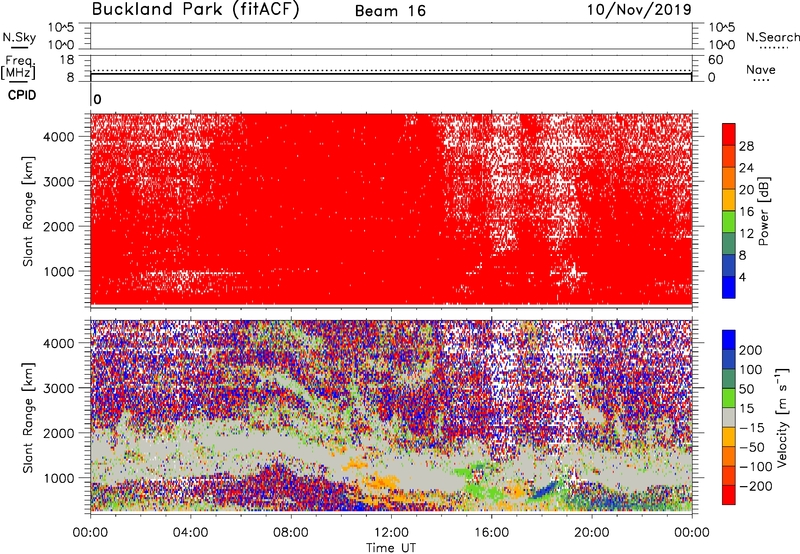Click the date 10/Nov/2019
Image resolution: width=800 pixels, height=554 pixels.
(x=639, y=10)
